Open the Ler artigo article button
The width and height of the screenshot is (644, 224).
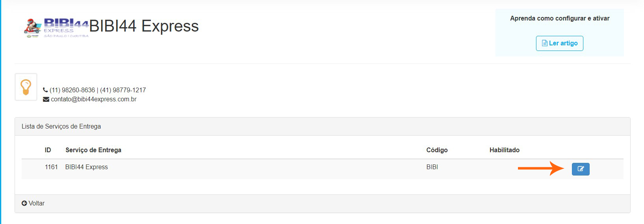pos(559,43)
